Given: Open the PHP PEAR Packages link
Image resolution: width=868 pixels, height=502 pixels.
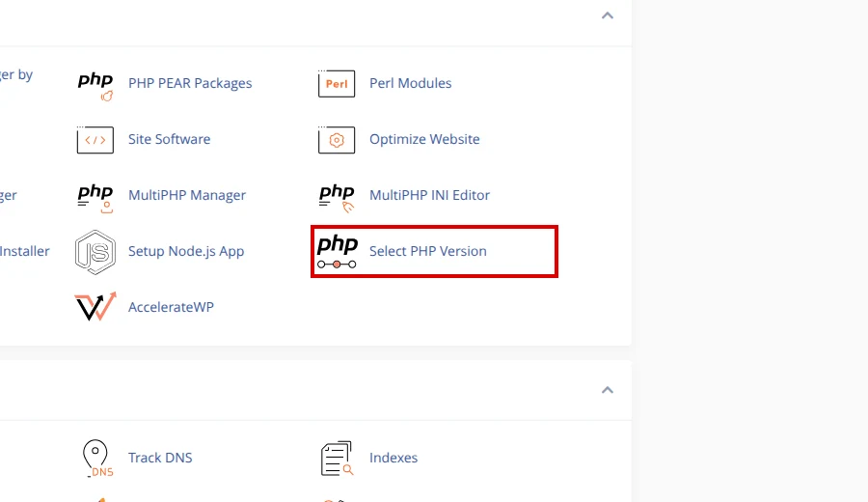Looking at the screenshot, I should (190, 83).
